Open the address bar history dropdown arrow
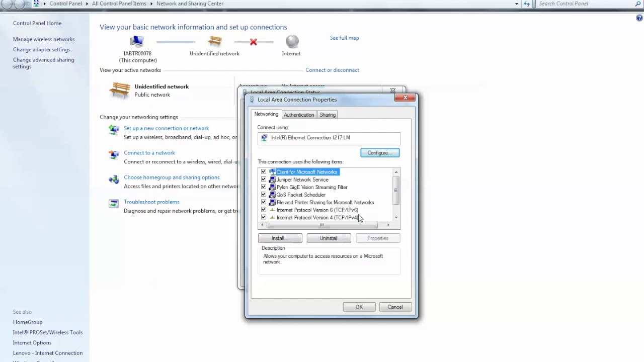Image resolution: width=644 pixels, height=362 pixels. [x=516, y=4]
